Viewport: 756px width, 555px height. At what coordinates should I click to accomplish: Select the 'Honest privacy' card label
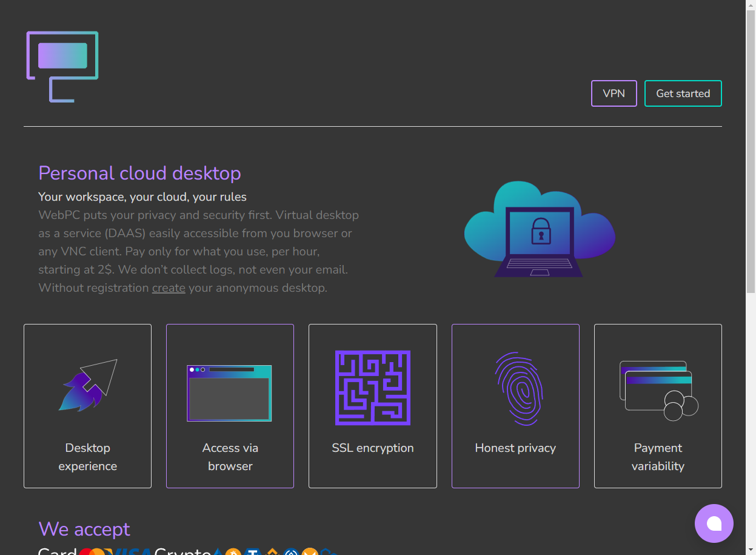pos(515,448)
